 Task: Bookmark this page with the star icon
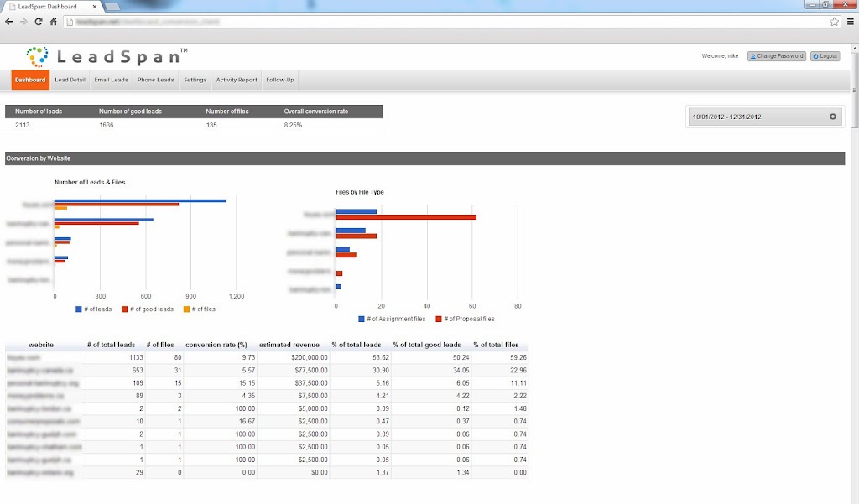[834, 22]
